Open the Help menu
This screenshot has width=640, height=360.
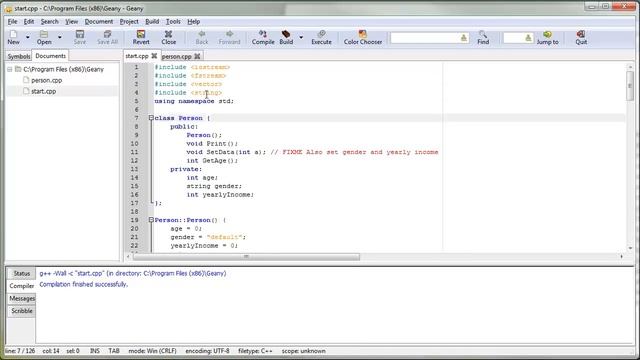(x=193, y=21)
